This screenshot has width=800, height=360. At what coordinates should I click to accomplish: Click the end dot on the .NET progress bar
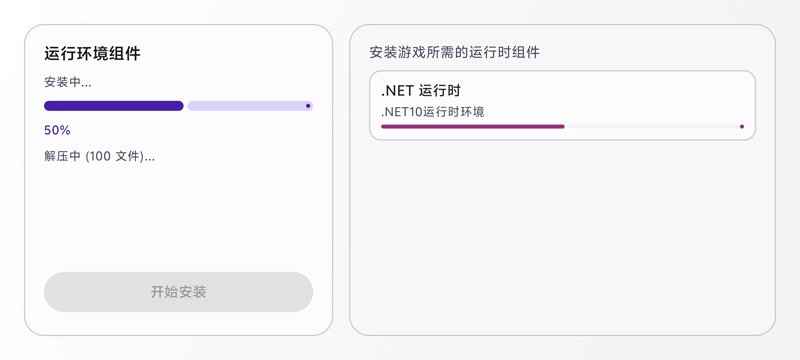point(742,126)
